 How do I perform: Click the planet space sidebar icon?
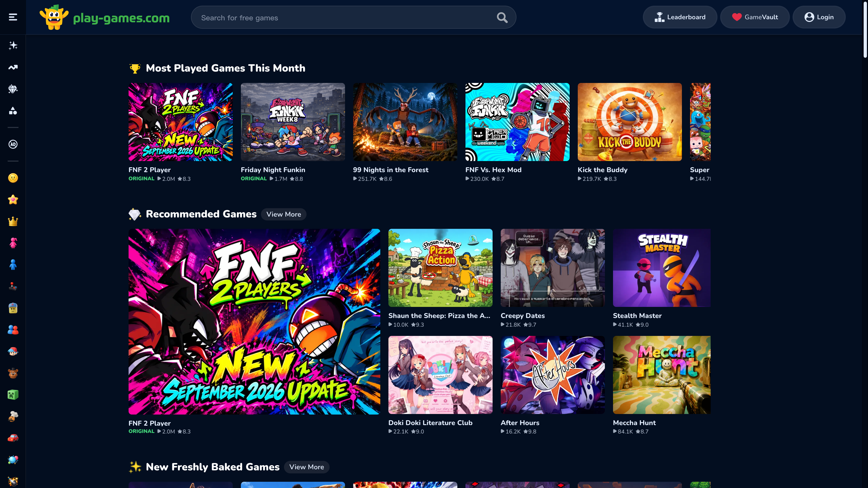coord(13,460)
